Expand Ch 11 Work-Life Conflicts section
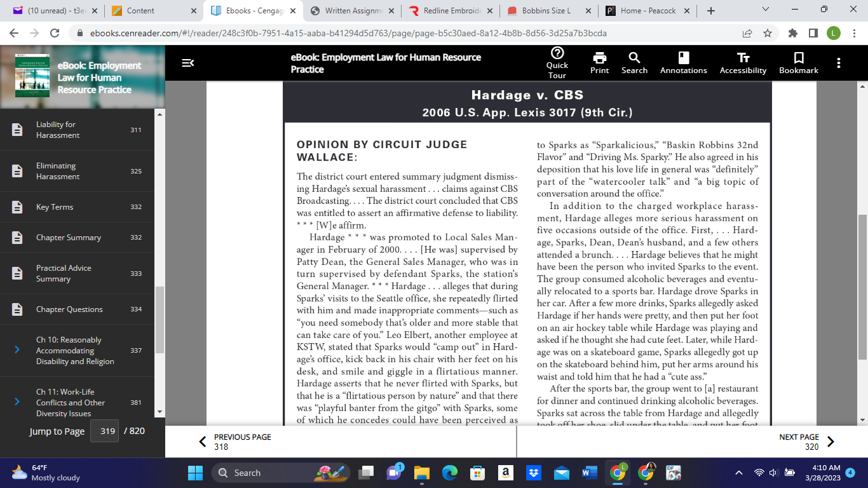The image size is (868, 488). pos(17,402)
